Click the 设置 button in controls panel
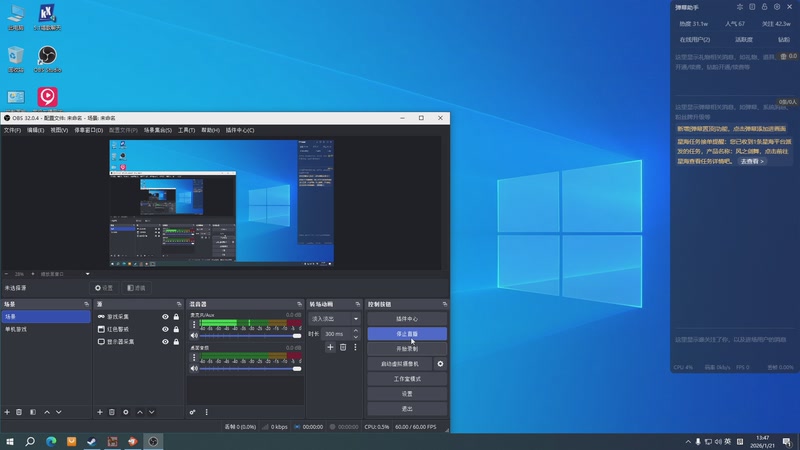This screenshot has height=450, width=800. pos(407,394)
